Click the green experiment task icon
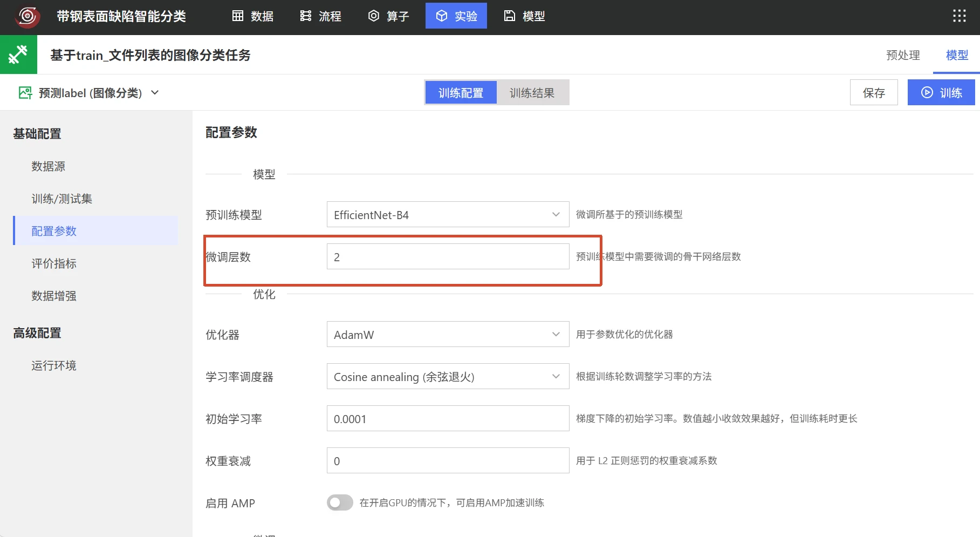Screen dimensions: 980x537 18,55
